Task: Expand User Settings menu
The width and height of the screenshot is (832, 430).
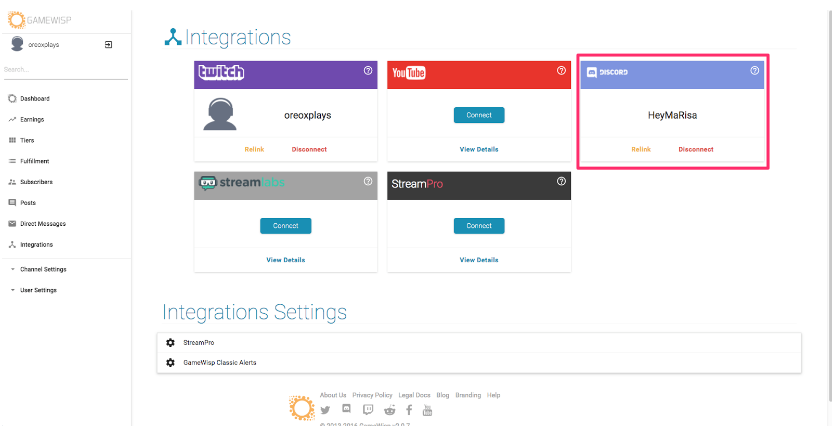Action: [38, 290]
